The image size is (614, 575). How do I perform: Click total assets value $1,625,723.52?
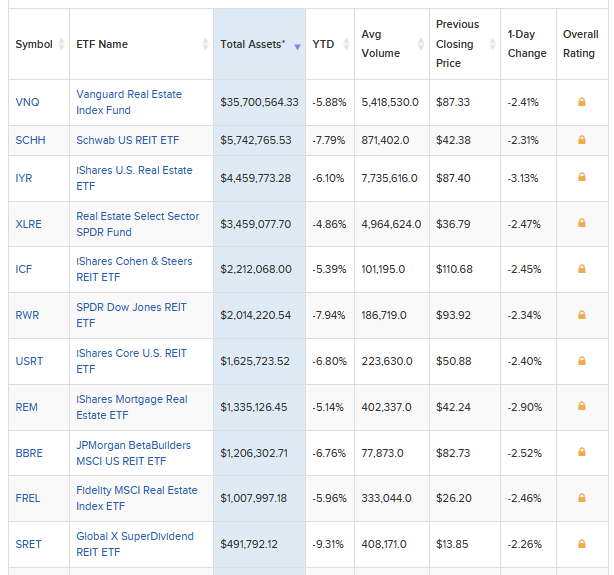(x=255, y=361)
